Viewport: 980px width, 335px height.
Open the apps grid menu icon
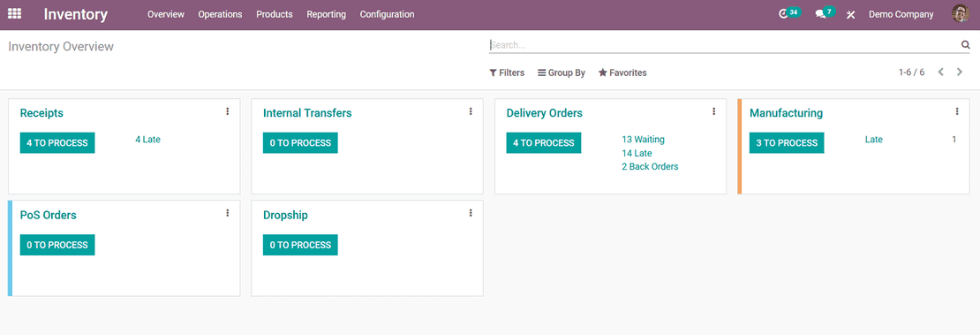click(x=14, y=14)
